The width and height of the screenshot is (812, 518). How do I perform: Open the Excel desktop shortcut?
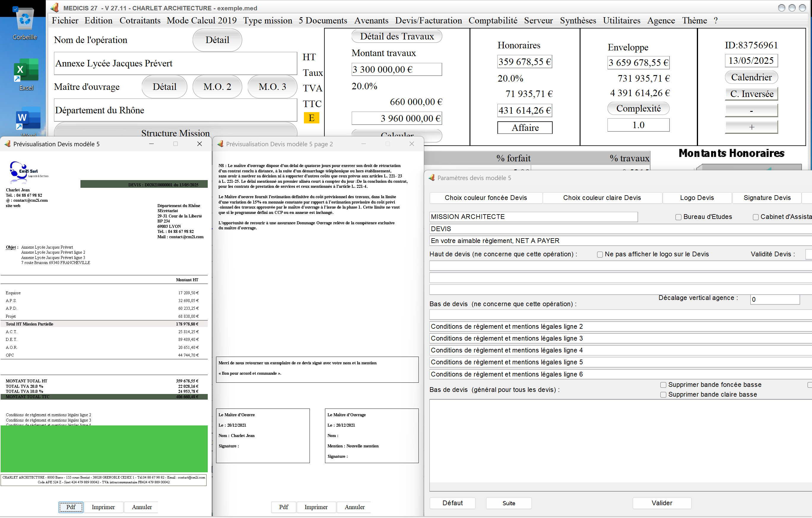point(26,74)
